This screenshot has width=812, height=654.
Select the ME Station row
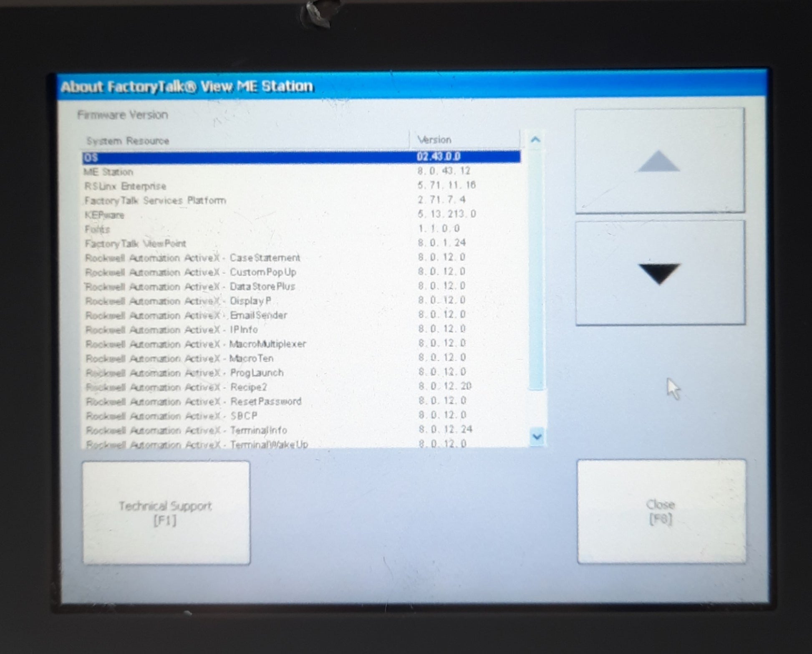click(x=301, y=172)
